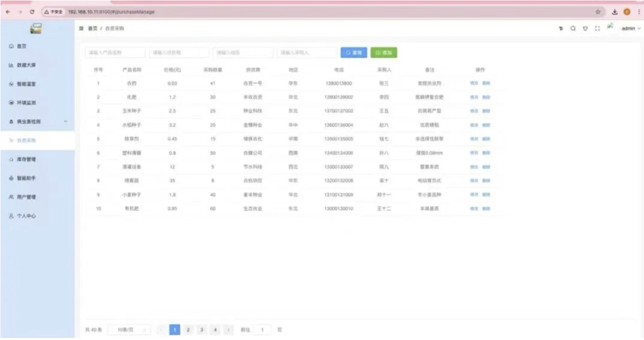Open 库存管理 in the sidebar
Viewport: 644px width, 340px height.
[38, 159]
